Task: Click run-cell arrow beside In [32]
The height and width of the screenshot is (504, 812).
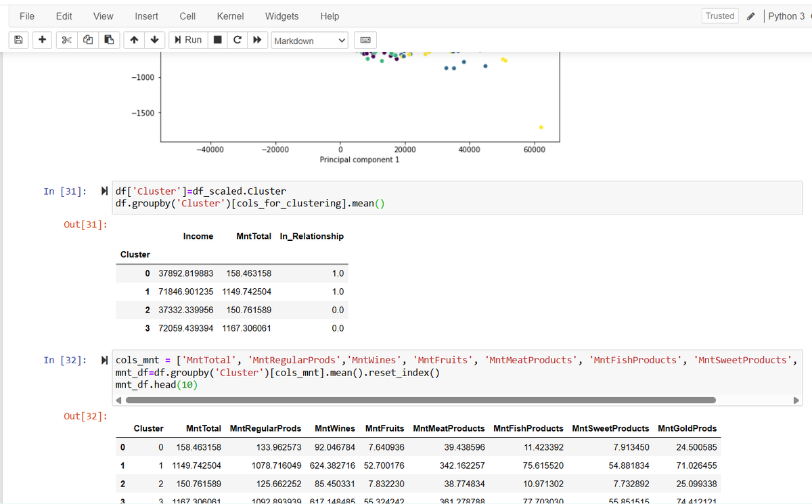Action: click(x=104, y=360)
